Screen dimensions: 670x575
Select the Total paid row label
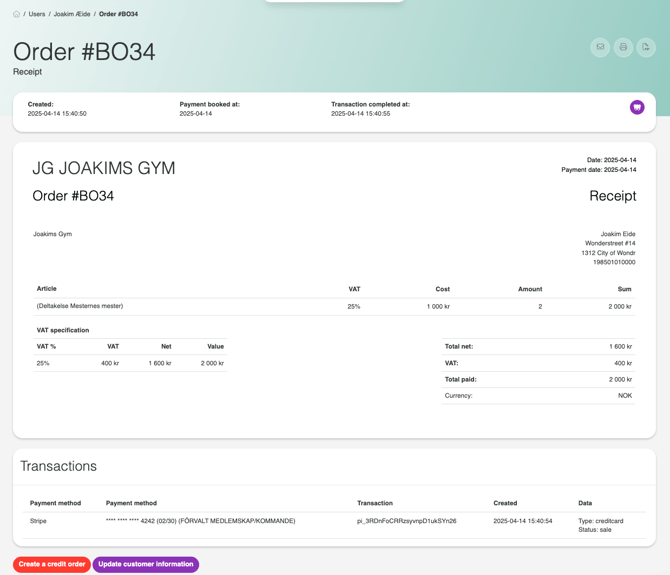click(460, 379)
